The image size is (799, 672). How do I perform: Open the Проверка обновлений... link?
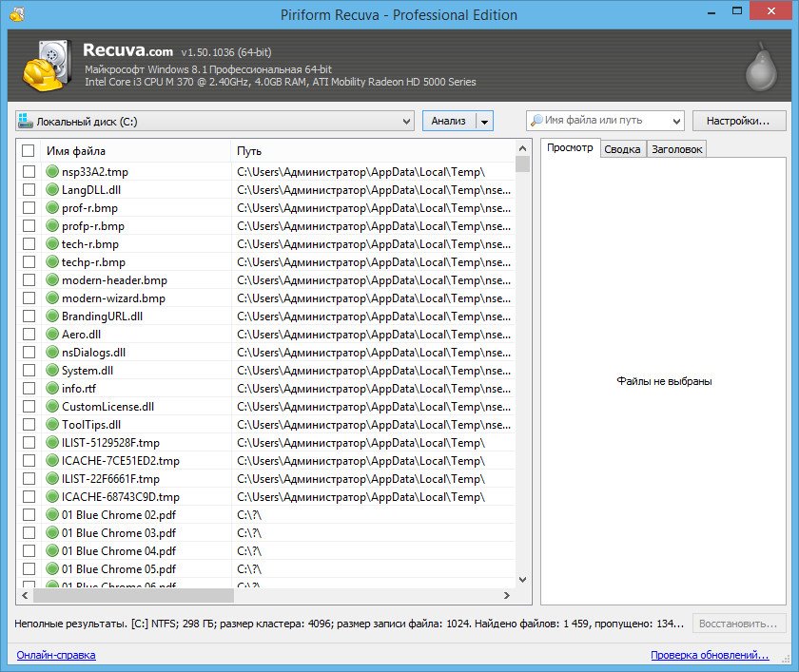coord(710,655)
